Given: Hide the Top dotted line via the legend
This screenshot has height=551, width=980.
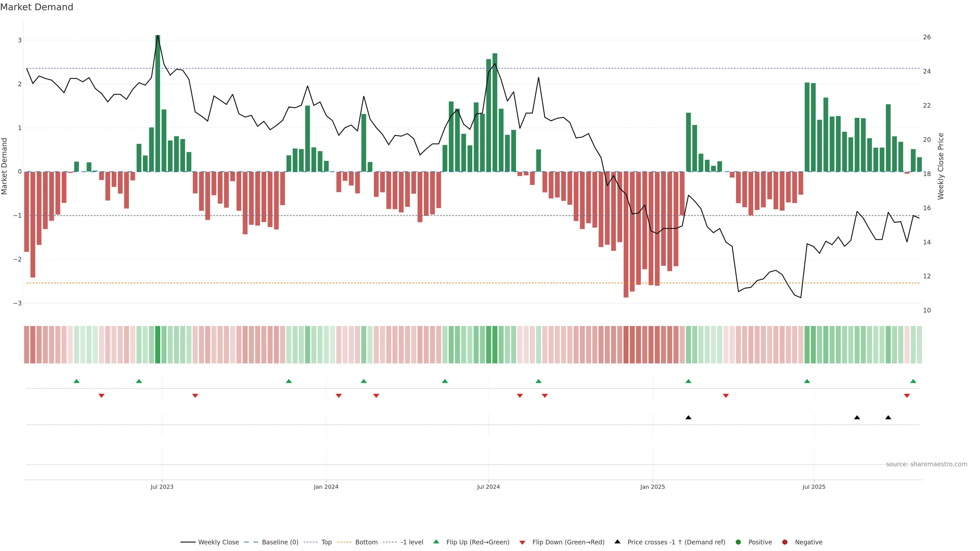Looking at the screenshot, I should coord(326,542).
